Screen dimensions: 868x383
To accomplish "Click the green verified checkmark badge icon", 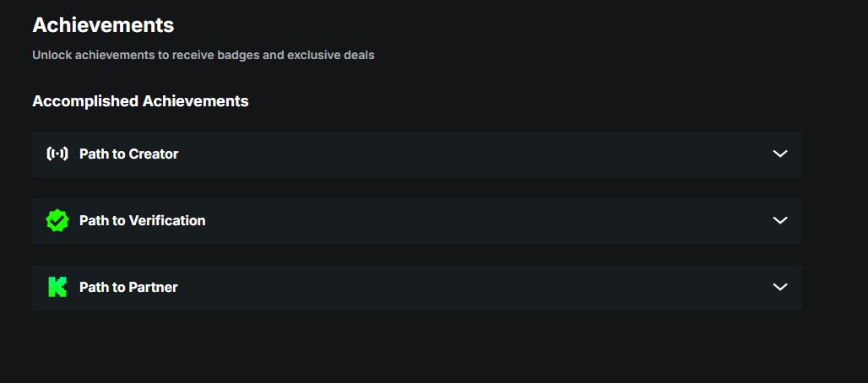I will (57, 220).
